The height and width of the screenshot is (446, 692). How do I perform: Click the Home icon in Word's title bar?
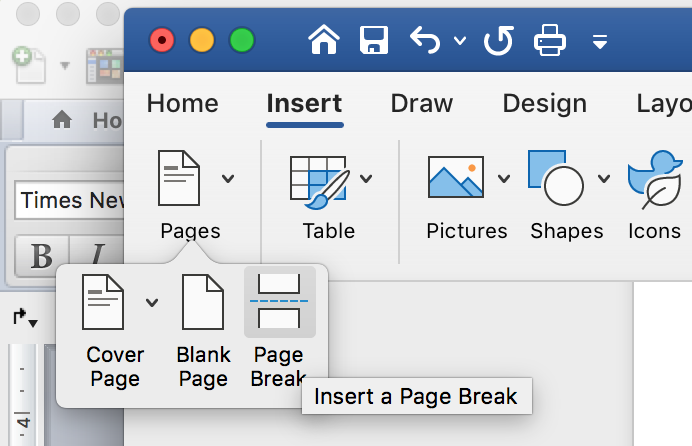324,40
